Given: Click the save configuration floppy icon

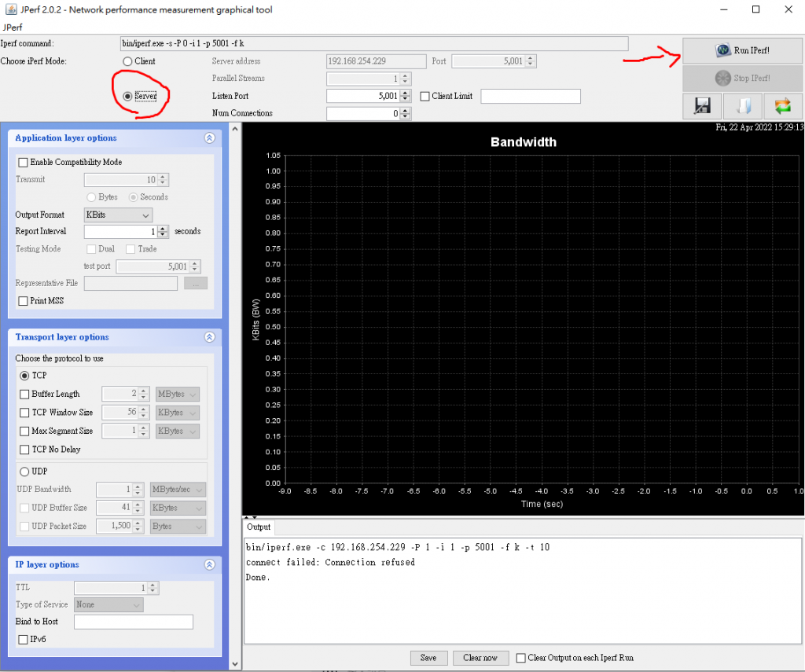Looking at the screenshot, I should [x=702, y=106].
